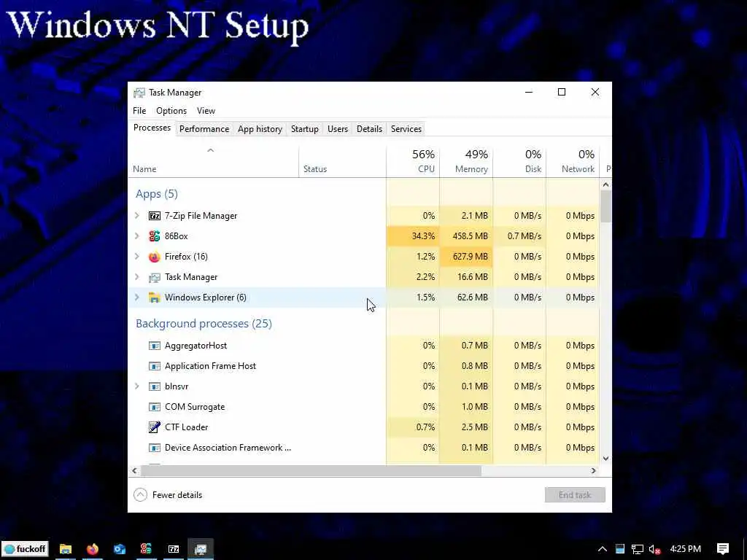Click the Windows Explorer process icon
Screen dimensions: 747x560
click(x=155, y=297)
